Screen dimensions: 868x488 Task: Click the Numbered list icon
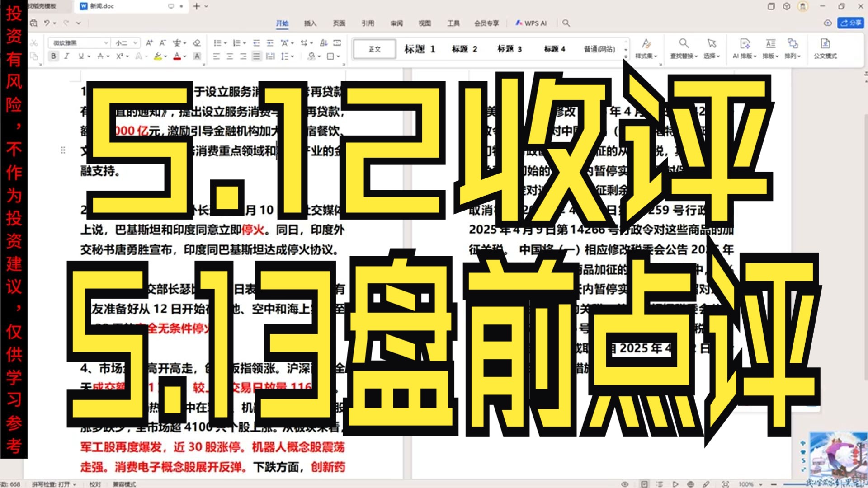(x=236, y=43)
